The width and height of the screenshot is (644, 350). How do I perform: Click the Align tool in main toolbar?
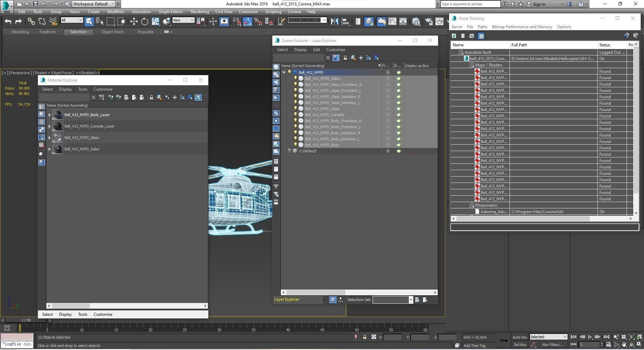tap(345, 21)
